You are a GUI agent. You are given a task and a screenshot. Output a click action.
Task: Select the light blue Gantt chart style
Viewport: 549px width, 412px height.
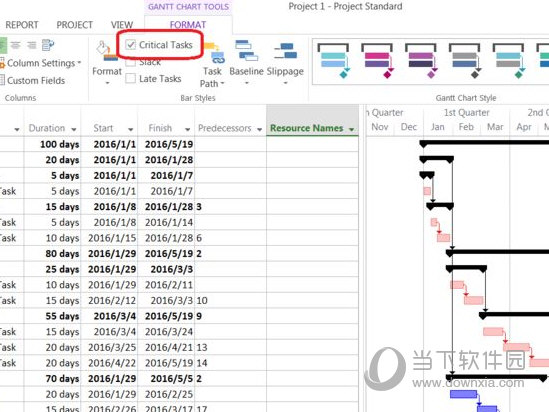[333, 61]
